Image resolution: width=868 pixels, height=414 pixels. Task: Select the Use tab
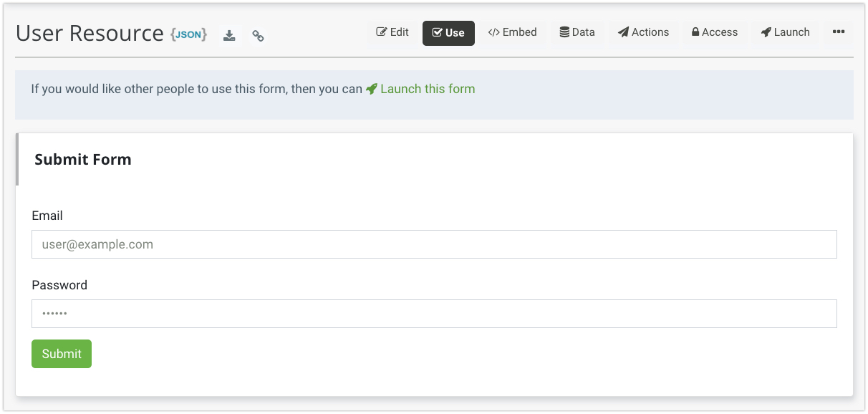pyautogui.click(x=448, y=33)
